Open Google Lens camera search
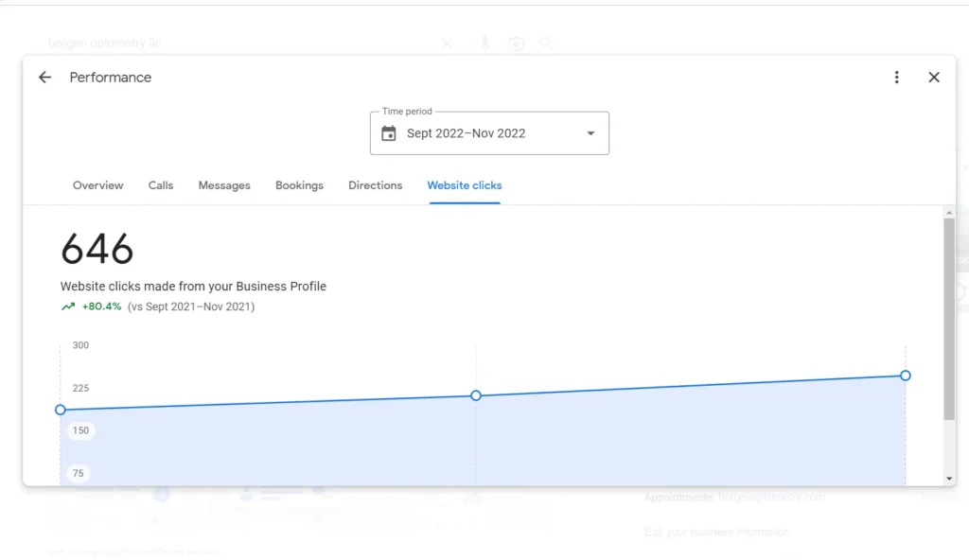 [516, 43]
